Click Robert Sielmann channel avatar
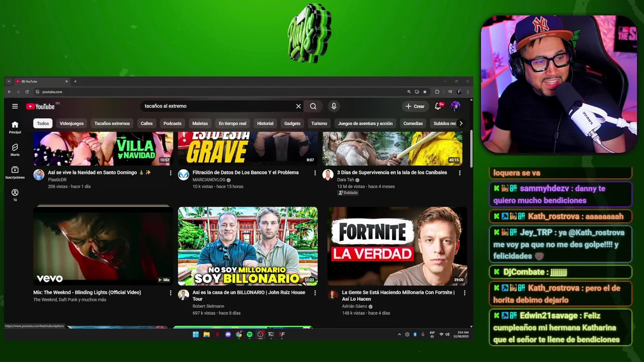Viewport: 644px width, 362px height. 184,295
